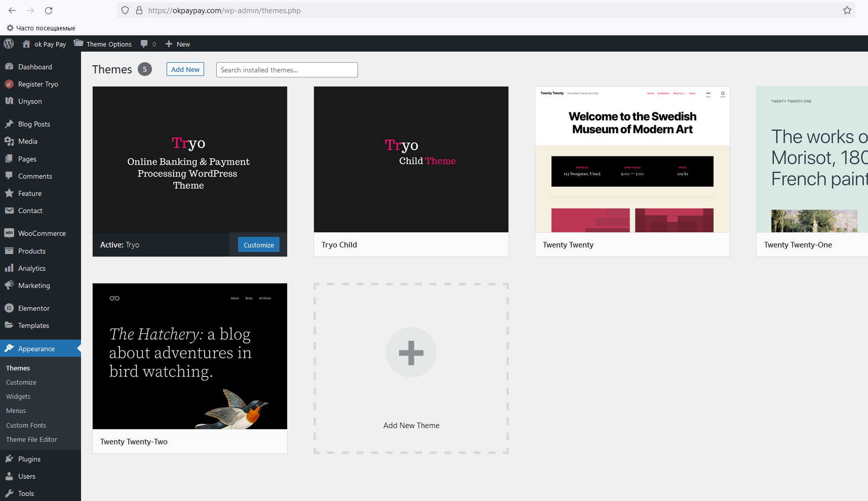
Task: Click the Plugins plug icon
Action: 9,458
